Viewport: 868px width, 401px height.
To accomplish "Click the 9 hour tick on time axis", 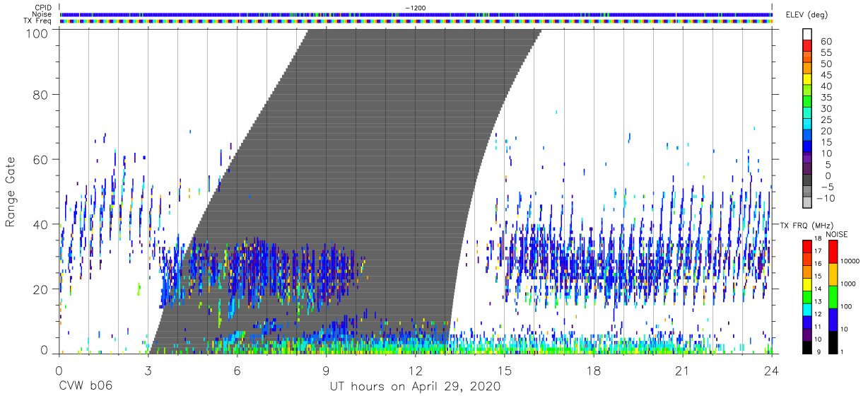I will (326, 371).
